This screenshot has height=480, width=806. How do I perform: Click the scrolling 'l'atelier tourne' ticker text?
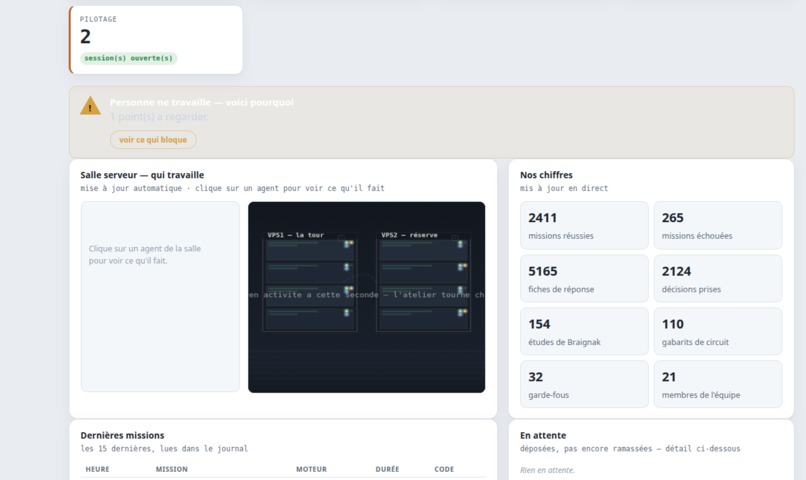(432, 295)
